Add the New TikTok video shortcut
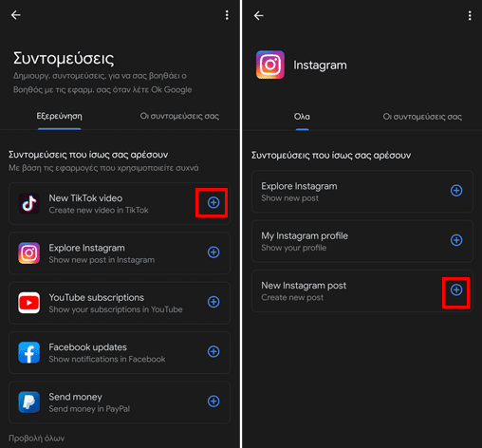482x448 pixels. pyautogui.click(x=213, y=202)
